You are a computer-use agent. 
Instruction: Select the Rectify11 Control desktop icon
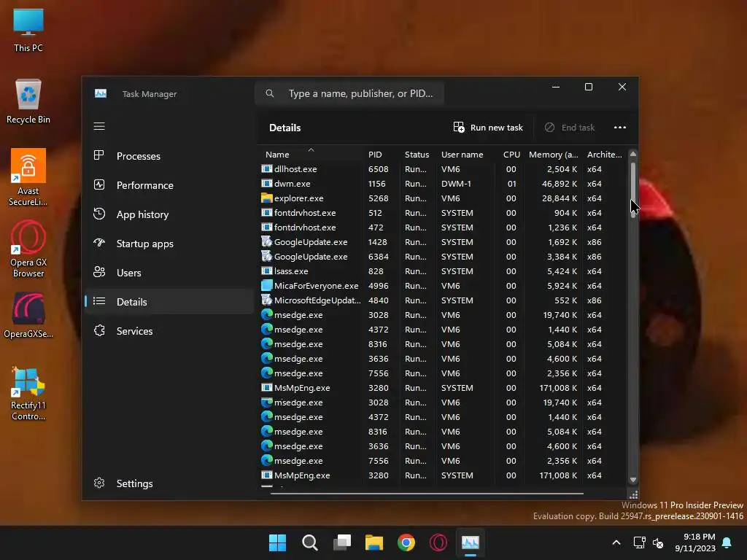click(x=28, y=393)
